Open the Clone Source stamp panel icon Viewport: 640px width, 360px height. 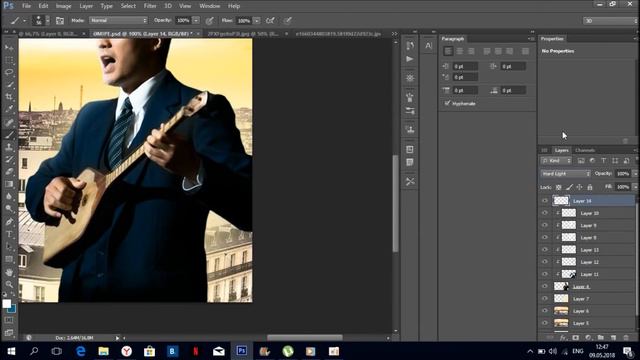click(410, 130)
